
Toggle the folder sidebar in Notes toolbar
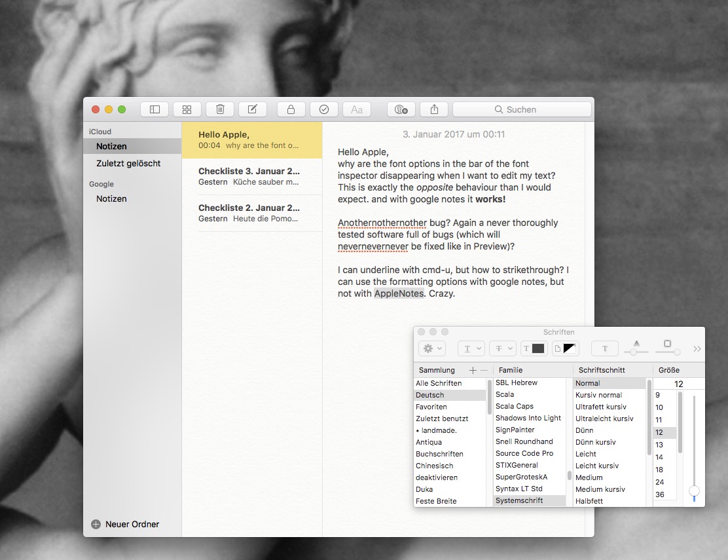click(x=155, y=109)
